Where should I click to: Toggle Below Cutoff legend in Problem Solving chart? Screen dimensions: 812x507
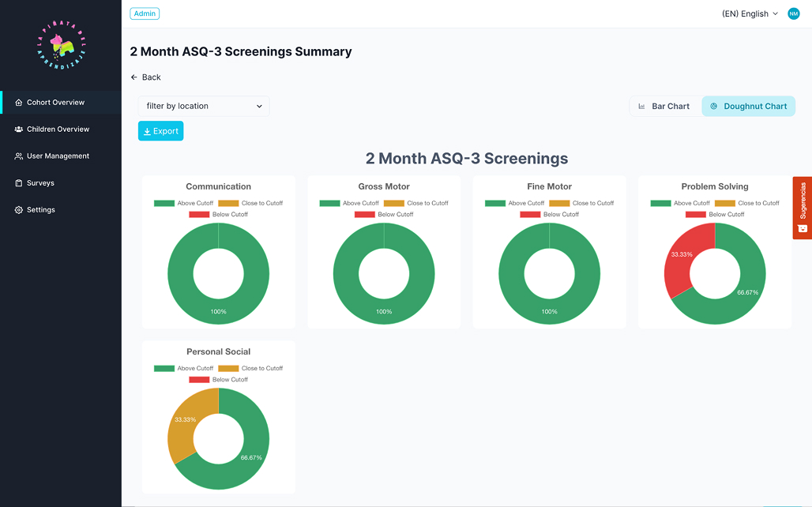pyautogui.click(x=695, y=215)
